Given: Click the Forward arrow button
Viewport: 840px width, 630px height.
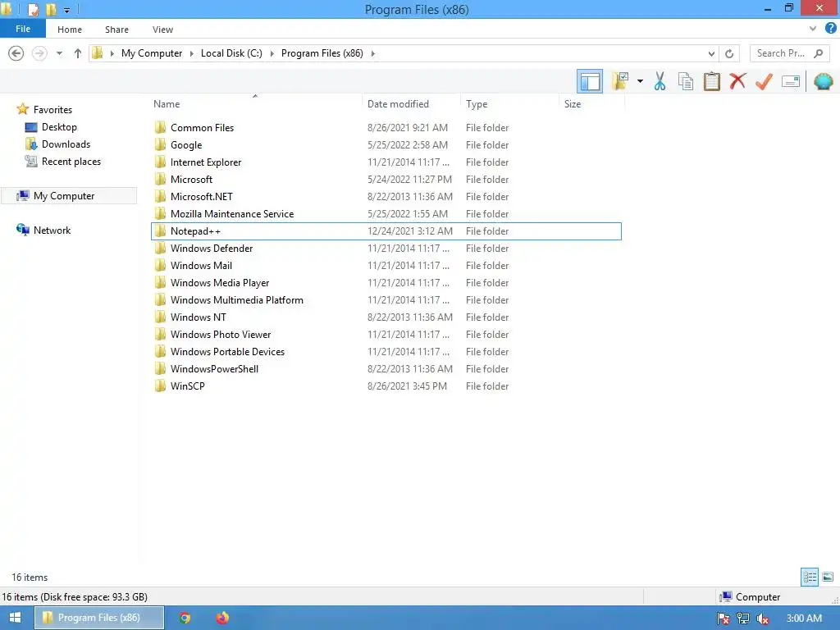Looking at the screenshot, I should (x=39, y=53).
